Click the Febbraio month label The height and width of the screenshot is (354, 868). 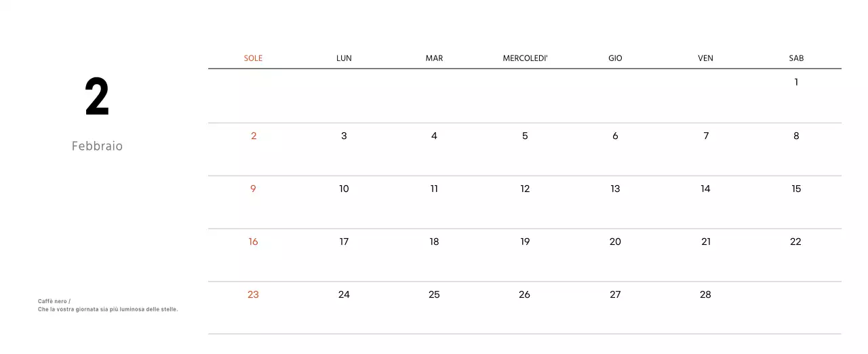(x=97, y=146)
